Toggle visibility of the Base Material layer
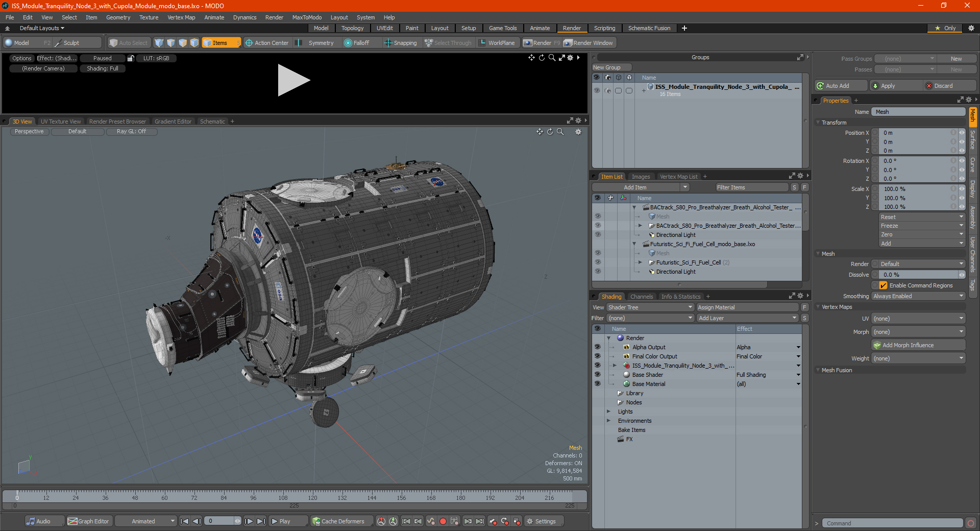Screen dimensions: 980x531 pos(597,384)
